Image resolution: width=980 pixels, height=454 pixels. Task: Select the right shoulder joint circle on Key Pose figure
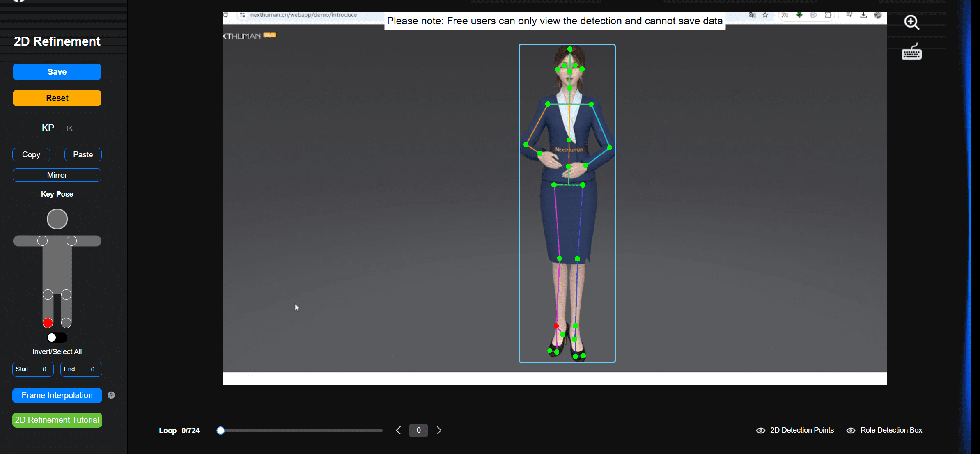click(72, 241)
